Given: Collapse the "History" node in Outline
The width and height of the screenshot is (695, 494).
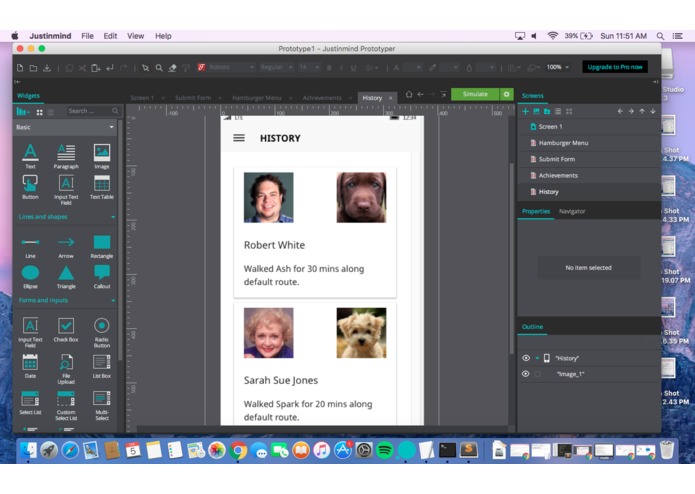Looking at the screenshot, I should coord(537,358).
